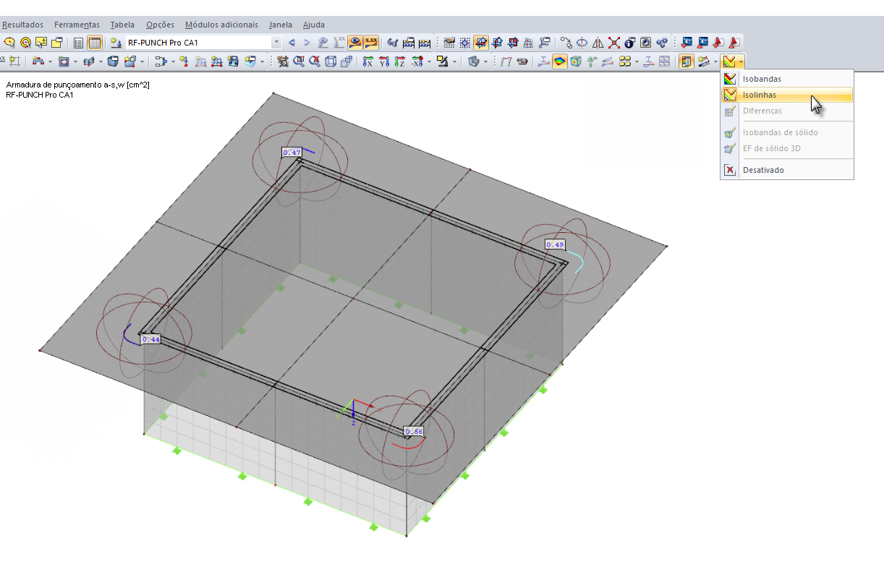
Task: Toggle the table view icon left of the load case box
Action: [x=94, y=43]
